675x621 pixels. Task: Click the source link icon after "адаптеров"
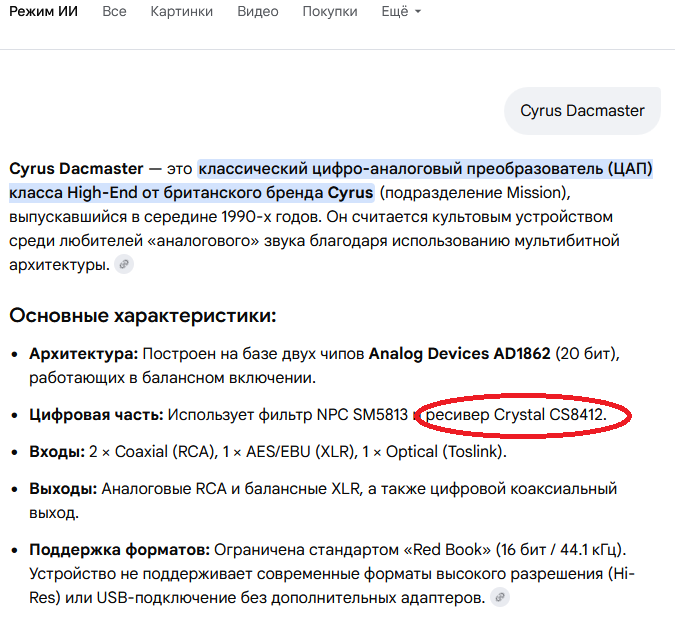point(500,597)
